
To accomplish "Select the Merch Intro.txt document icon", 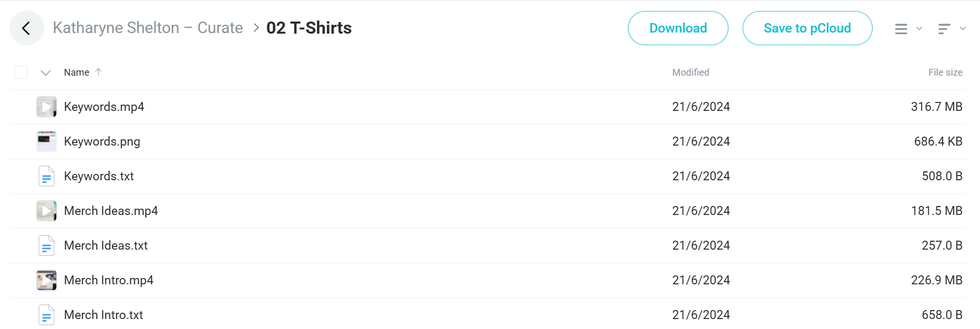I will pyautogui.click(x=46, y=315).
